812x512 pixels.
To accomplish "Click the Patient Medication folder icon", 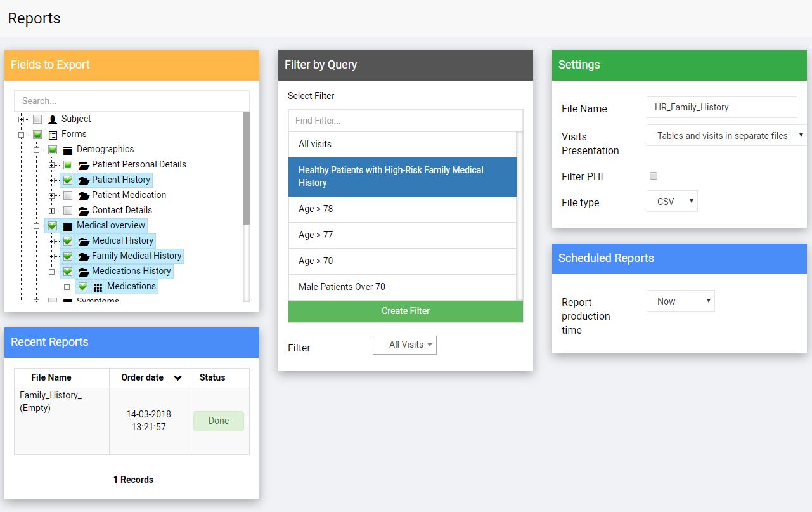I will [x=83, y=195].
